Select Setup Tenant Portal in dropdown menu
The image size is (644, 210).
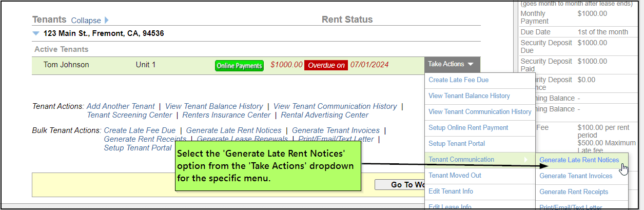[456, 144]
